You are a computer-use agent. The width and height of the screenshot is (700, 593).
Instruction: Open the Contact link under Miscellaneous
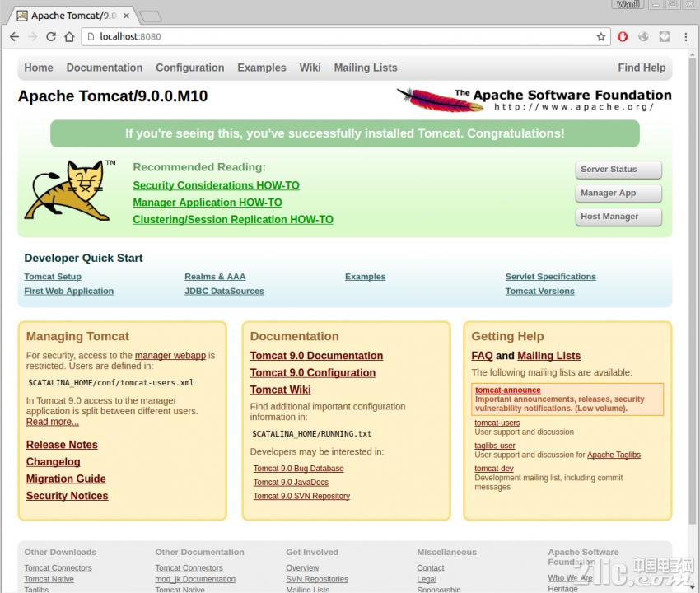431,568
